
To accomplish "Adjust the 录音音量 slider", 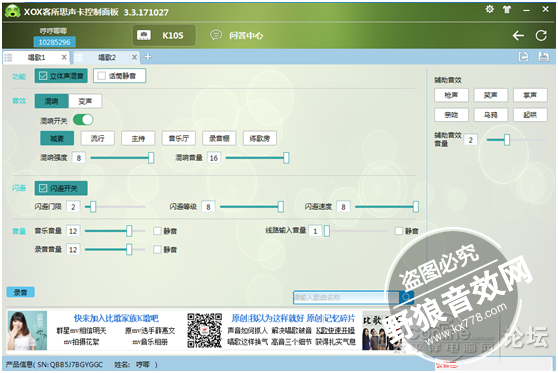I will (129, 249).
